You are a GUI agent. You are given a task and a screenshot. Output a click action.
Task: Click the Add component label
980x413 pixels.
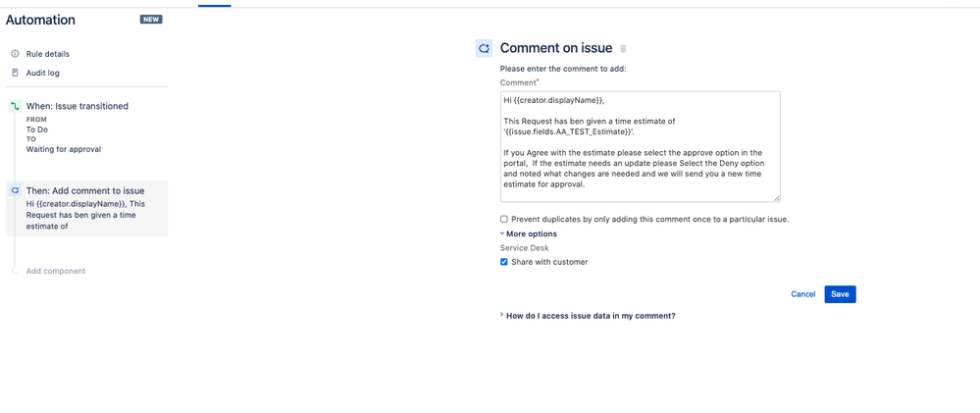click(56, 271)
